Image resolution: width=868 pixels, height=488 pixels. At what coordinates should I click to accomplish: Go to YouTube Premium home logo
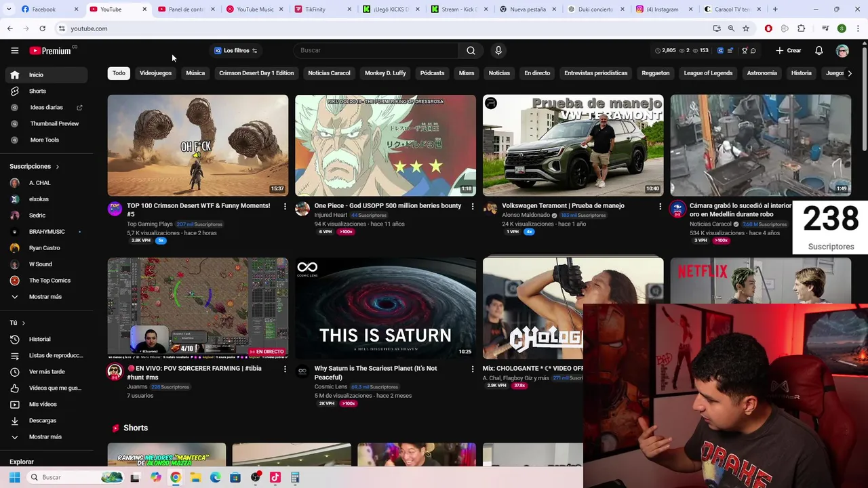point(51,51)
